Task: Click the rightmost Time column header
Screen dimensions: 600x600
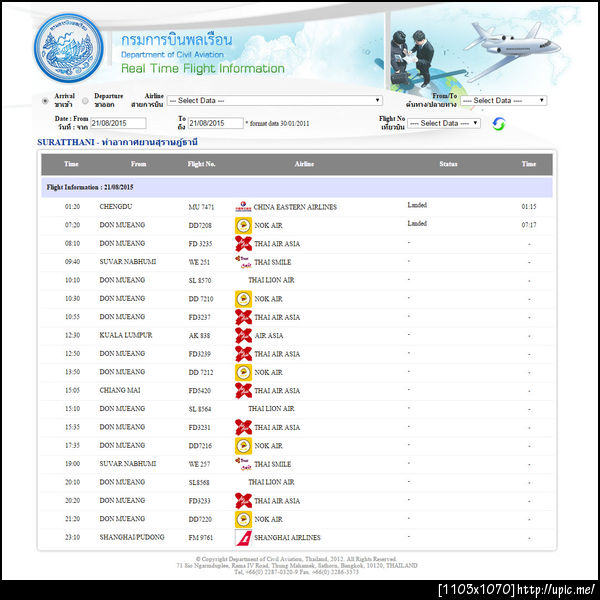Action: [529, 164]
